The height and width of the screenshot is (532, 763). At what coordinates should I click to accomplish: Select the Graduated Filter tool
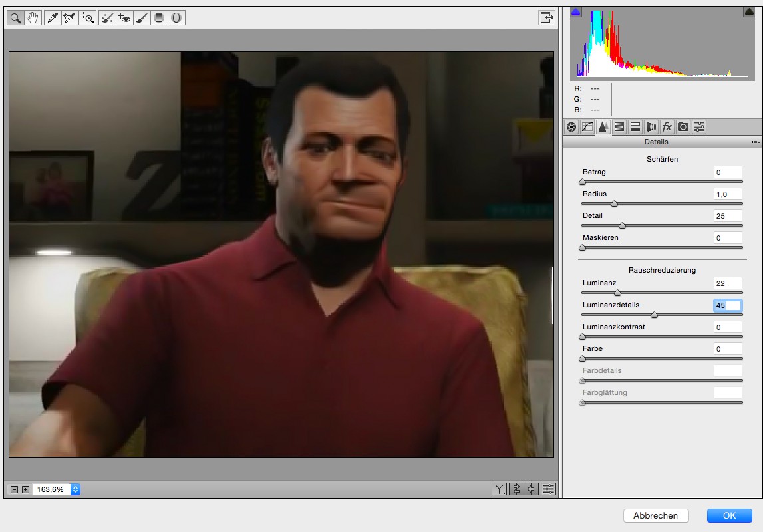159,18
